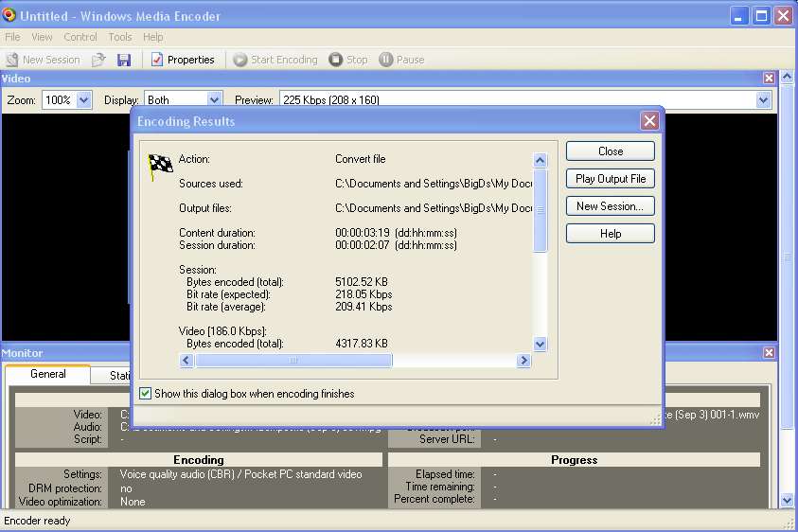Click the Start Encoding toolbar button
Viewport: 798px width, 532px height.
275,60
